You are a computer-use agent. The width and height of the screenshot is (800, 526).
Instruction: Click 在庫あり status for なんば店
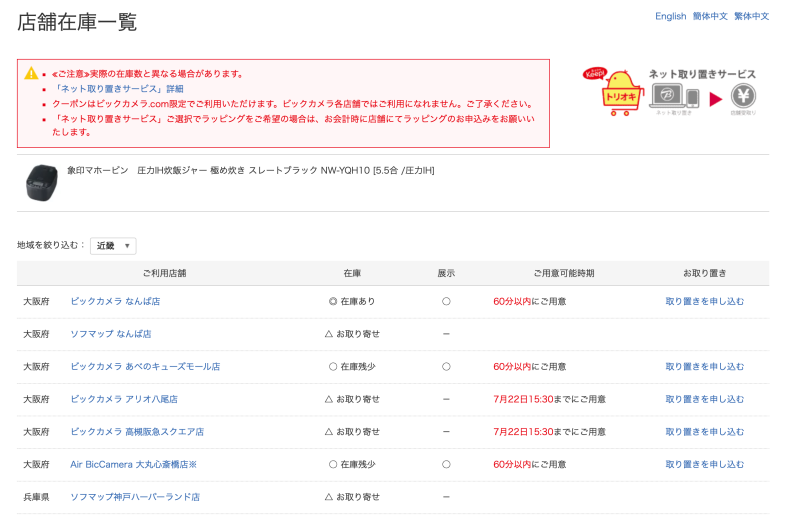click(x=352, y=302)
